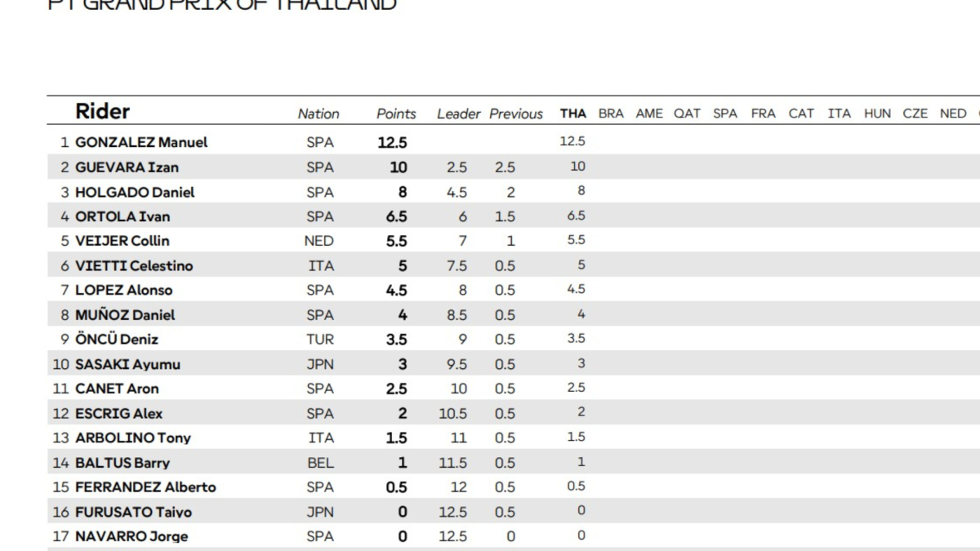Click rider name GONZALEZ Manuel

[141, 142]
